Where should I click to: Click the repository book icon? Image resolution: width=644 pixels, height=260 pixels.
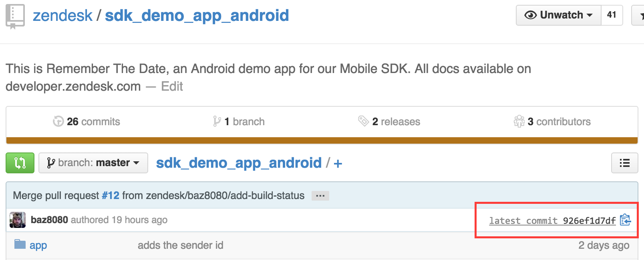15,17
